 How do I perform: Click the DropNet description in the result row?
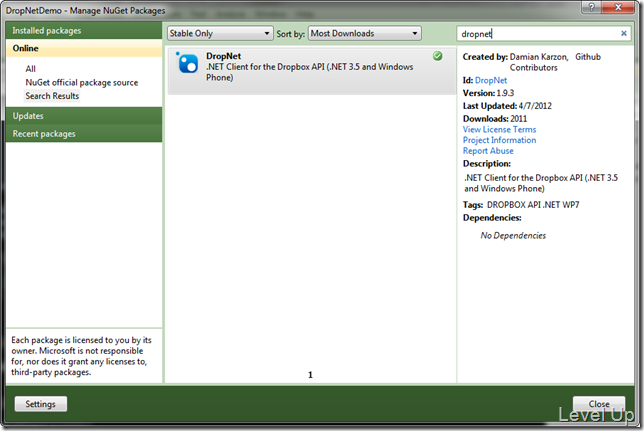pyautogui.click(x=310, y=72)
